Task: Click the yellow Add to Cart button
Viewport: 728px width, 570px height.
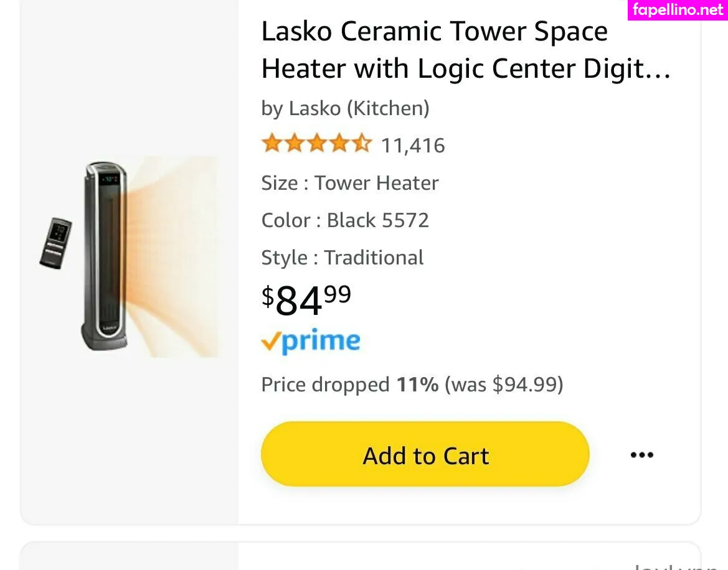Action: (x=425, y=455)
